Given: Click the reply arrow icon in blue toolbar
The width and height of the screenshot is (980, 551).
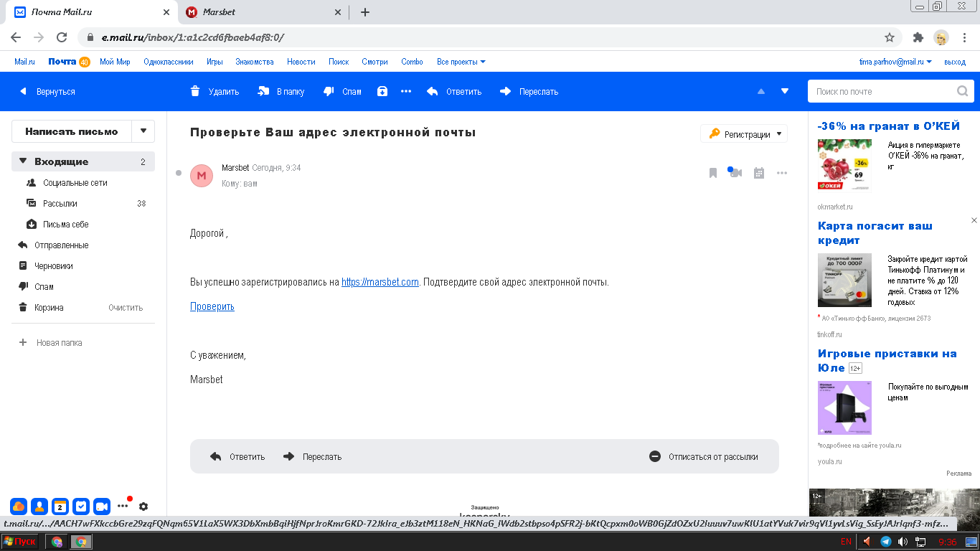Looking at the screenshot, I should pos(433,91).
